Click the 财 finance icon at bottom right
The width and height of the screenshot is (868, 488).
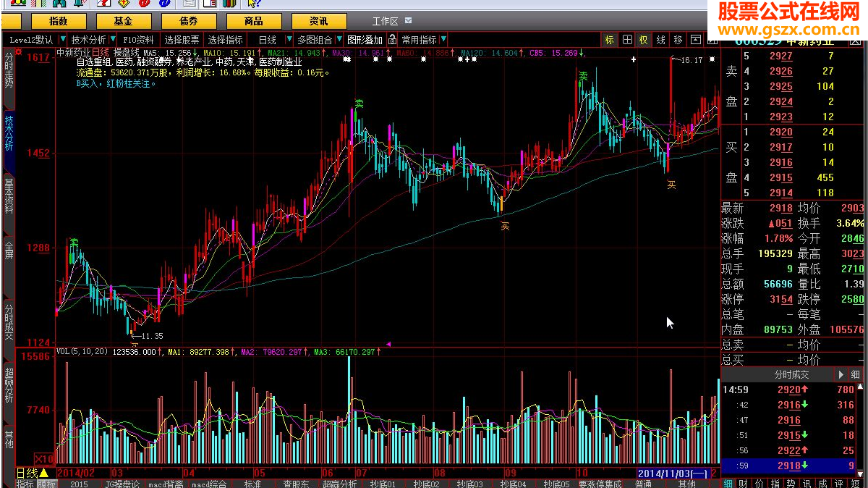(x=743, y=483)
